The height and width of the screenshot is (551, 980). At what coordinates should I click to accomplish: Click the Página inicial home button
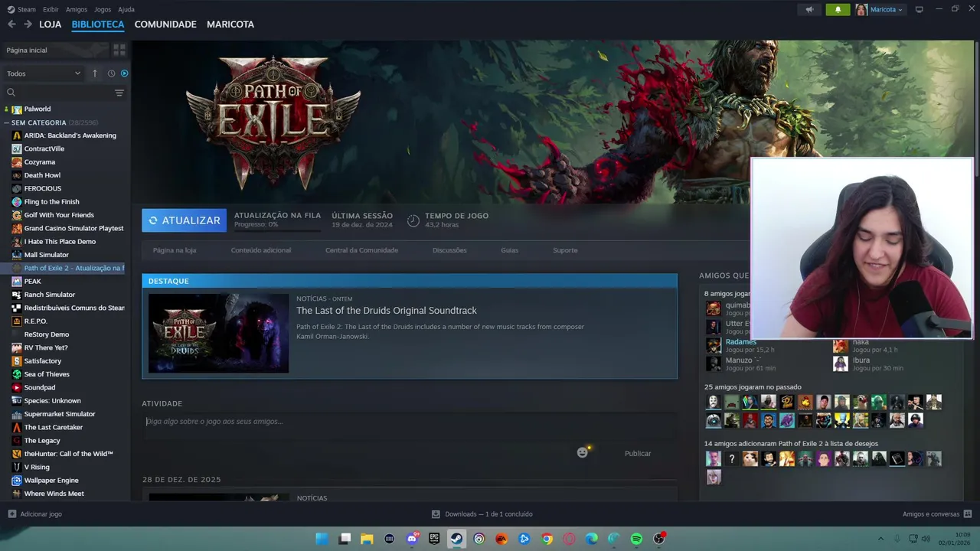click(x=55, y=50)
